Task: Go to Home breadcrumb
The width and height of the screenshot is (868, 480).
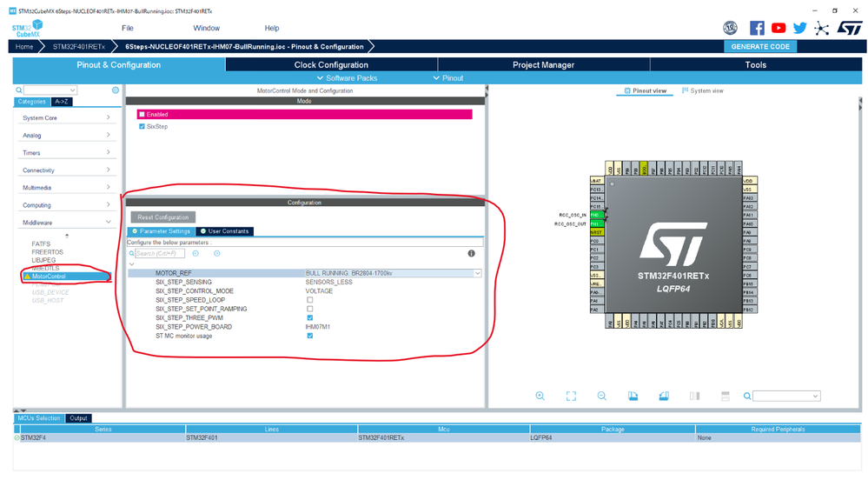Action: 23,47
